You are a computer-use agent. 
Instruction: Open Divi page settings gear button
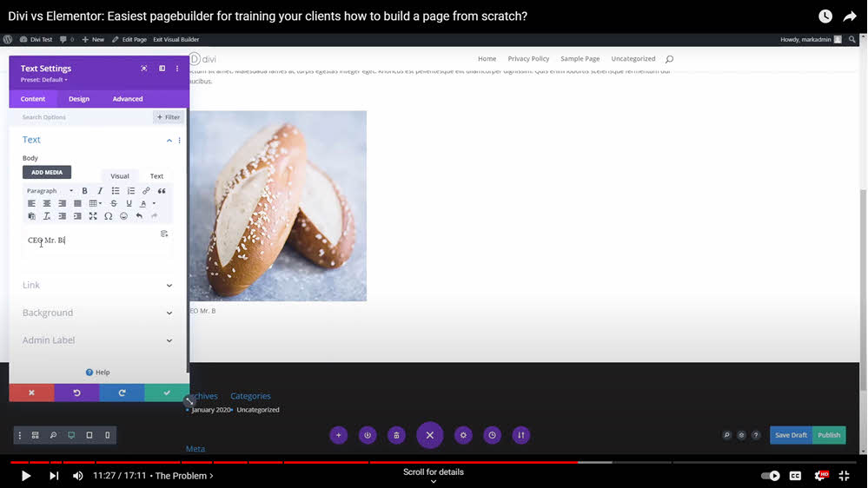click(463, 435)
